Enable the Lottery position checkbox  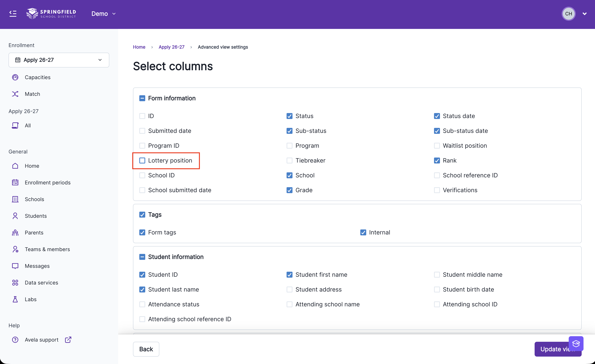(142, 160)
